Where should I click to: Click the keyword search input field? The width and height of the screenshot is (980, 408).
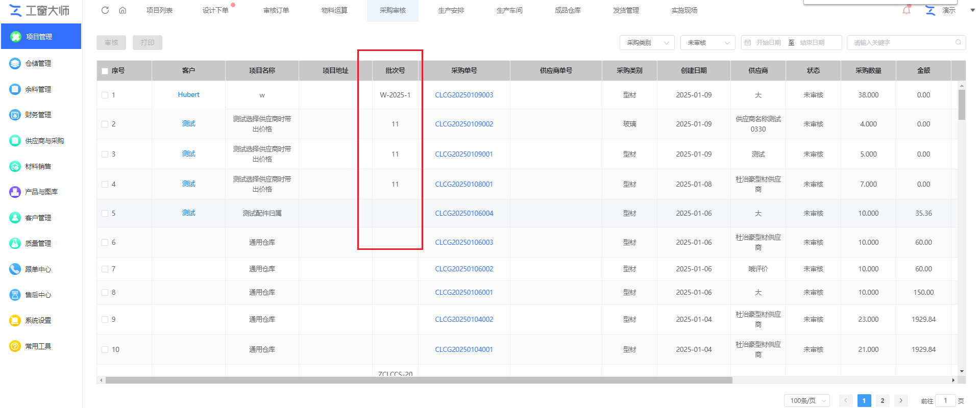coord(901,43)
